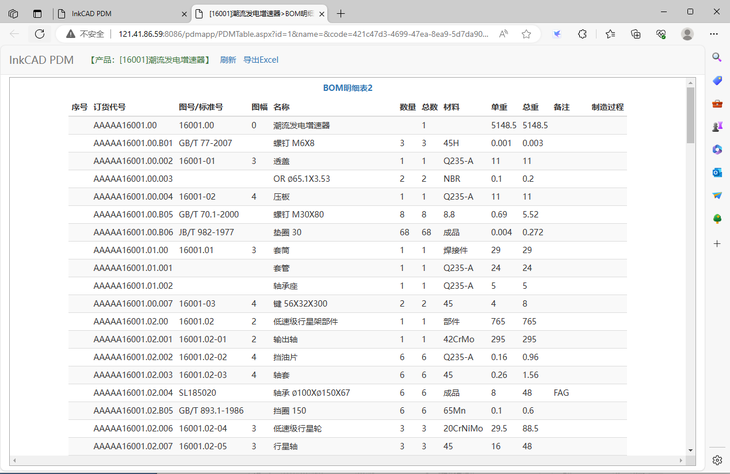Click the 导出Excel export link
The height and width of the screenshot is (474, 730).
(261, 60)
